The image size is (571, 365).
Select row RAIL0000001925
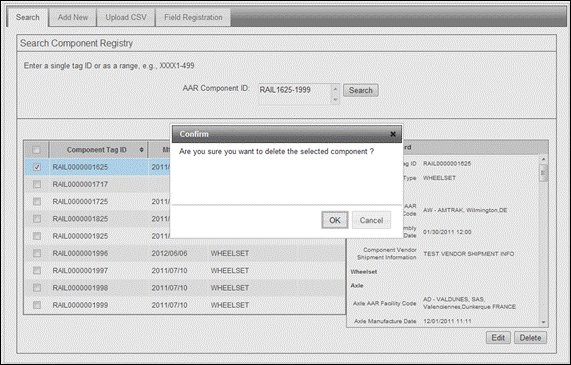(98, 236)
